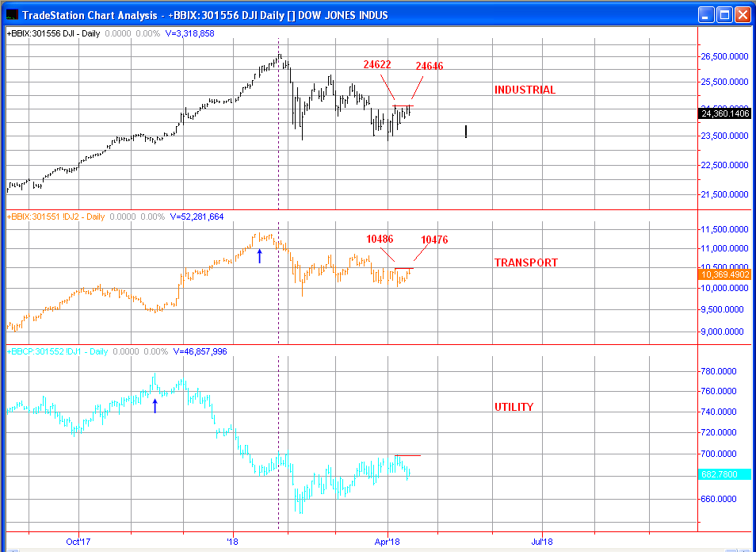Select the 10476 price annotation
This screenshot has width=756, height=552.
click(x=434, y=240)
